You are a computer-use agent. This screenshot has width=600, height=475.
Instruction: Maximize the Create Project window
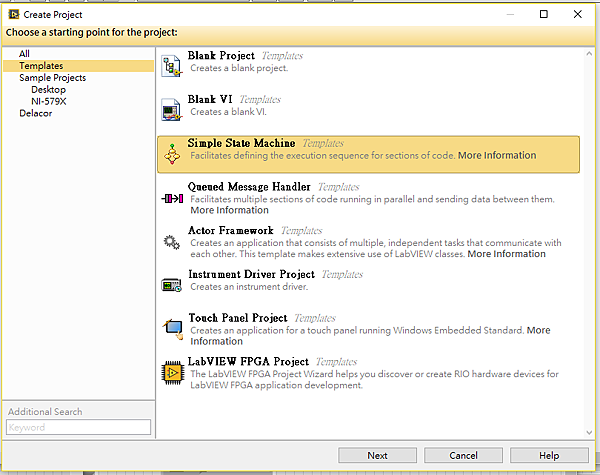543,15
